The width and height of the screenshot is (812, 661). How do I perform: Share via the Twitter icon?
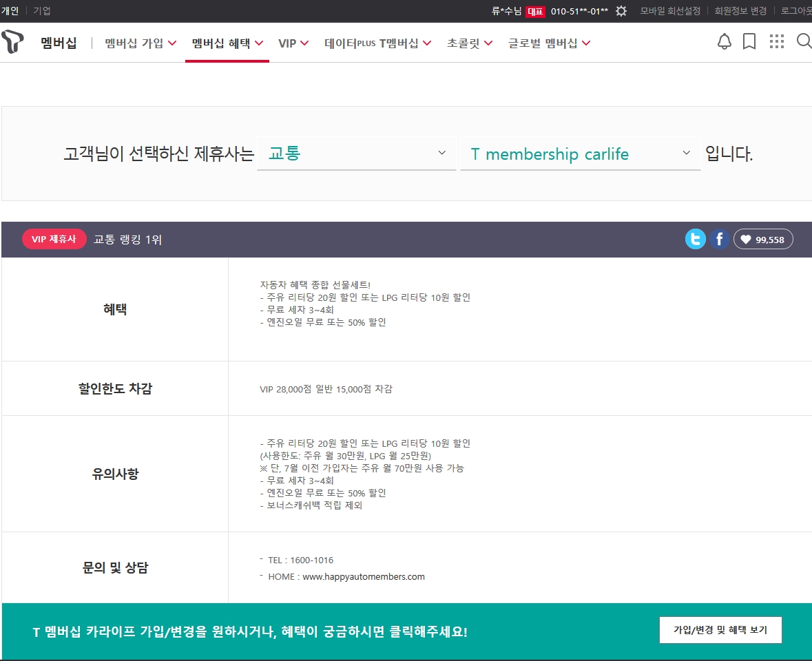(x=695, y=239)
